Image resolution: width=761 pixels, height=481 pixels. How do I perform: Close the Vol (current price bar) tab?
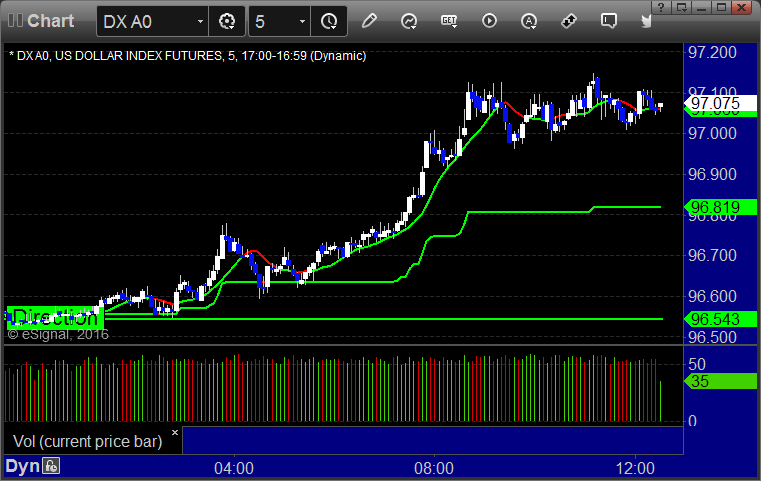(x=174, y=433)
